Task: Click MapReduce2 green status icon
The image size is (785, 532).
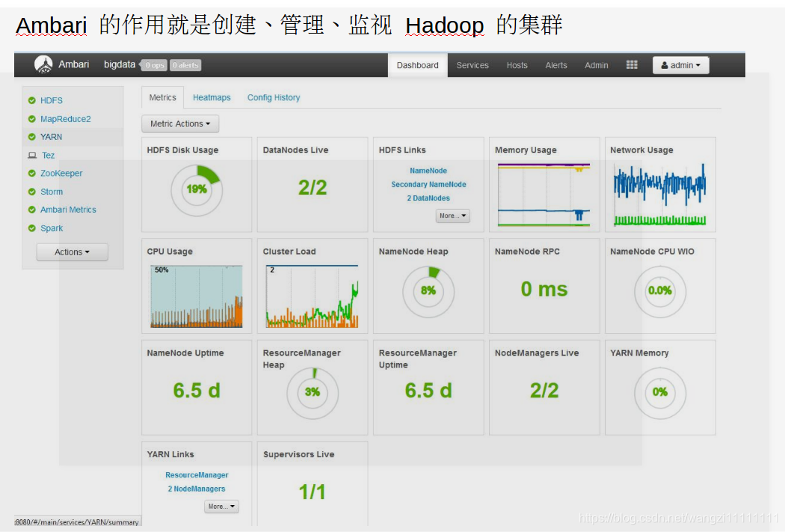Action: click(32, 119)
